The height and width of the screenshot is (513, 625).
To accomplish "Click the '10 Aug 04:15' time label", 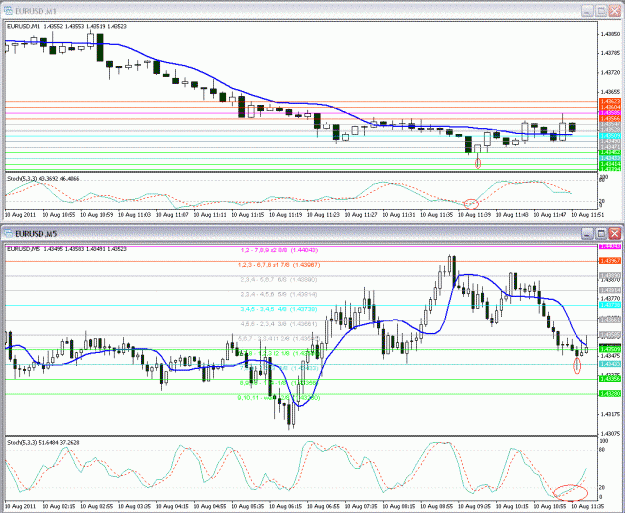I will pyautogui.click(x=172, y=507).
